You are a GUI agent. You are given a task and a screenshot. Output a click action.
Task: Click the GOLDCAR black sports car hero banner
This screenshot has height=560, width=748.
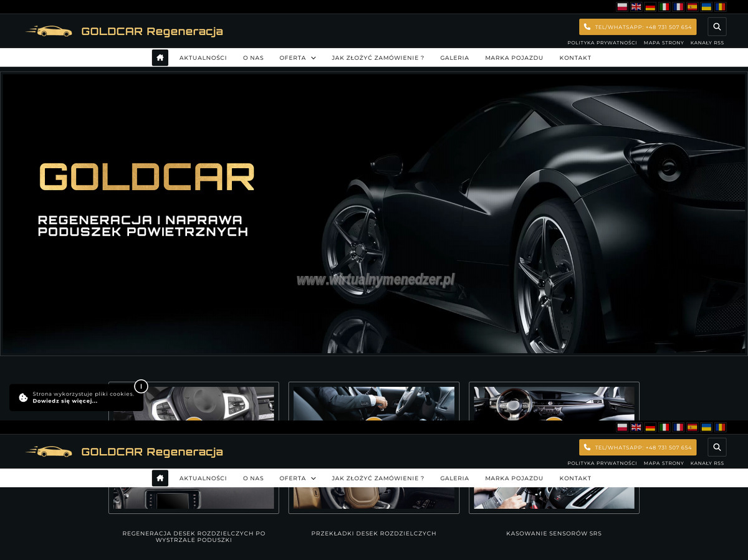coord(374,214)
